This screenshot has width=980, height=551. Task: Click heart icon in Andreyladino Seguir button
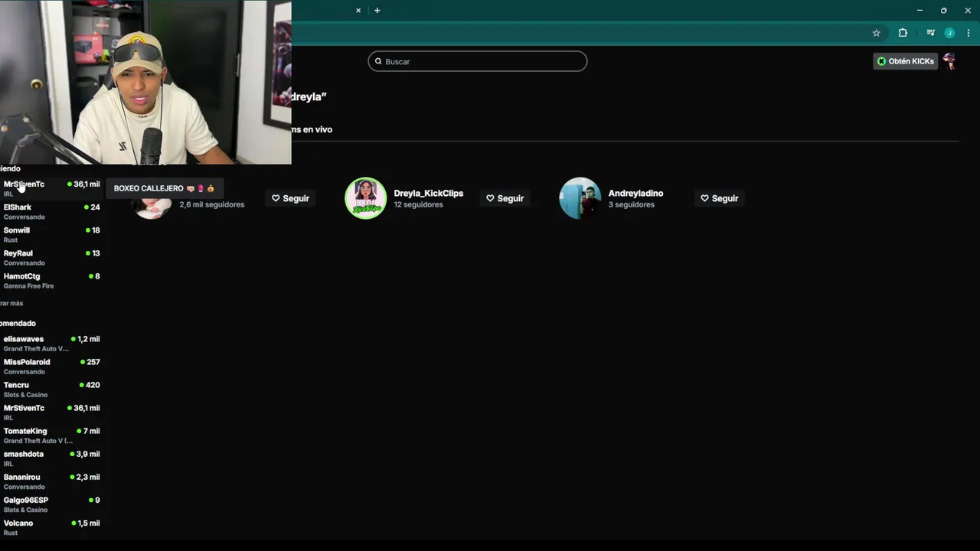pos(704,198)
